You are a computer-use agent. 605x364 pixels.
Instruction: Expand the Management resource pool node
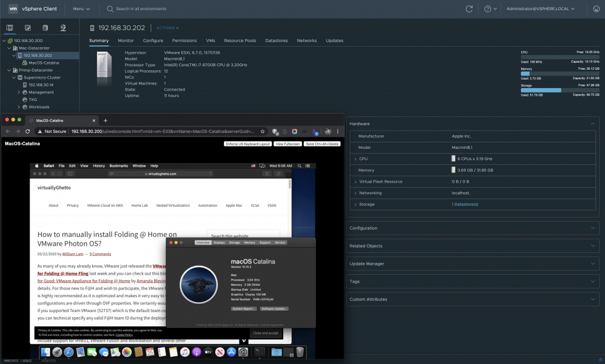tap(18, 92)
